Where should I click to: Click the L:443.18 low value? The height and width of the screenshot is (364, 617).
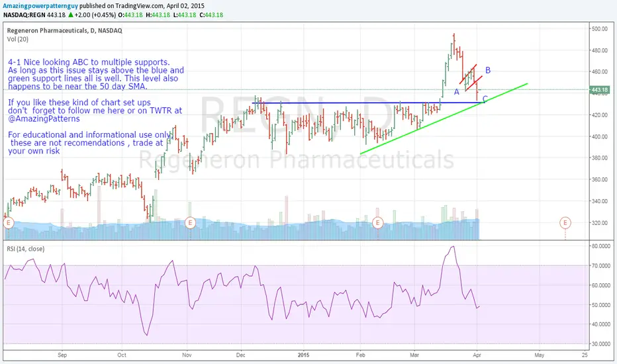[x=184, y=15]
